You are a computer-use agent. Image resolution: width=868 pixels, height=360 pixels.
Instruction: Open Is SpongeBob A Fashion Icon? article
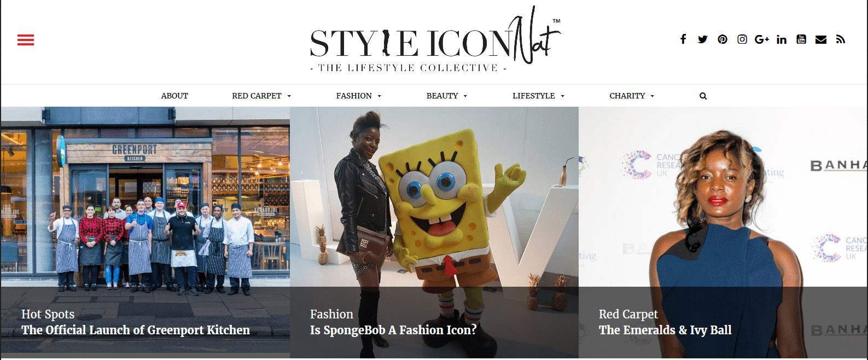[x=393, y=330]
